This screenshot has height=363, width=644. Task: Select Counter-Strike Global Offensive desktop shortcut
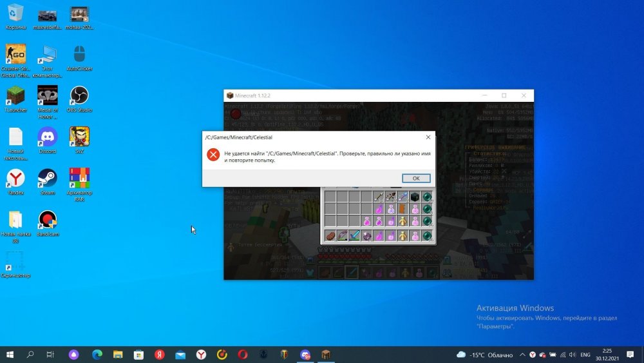click(15, 61)
